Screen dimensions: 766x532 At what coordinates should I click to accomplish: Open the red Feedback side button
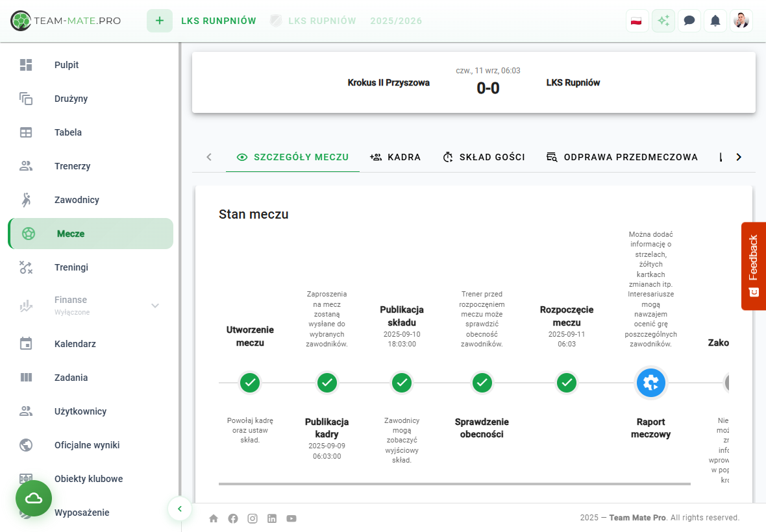click(x=753, y=266)
